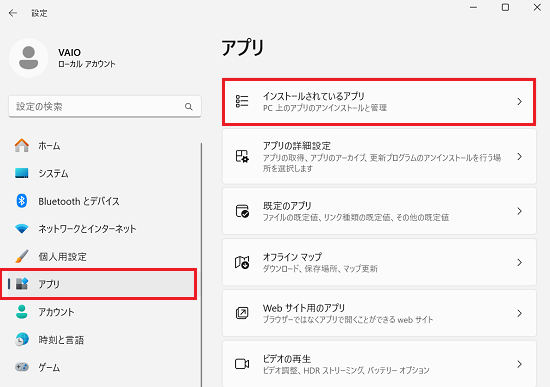Click the VAIO user avatar icon
Viewport: 550px width, 387px height.
click(x=28, y=58)
